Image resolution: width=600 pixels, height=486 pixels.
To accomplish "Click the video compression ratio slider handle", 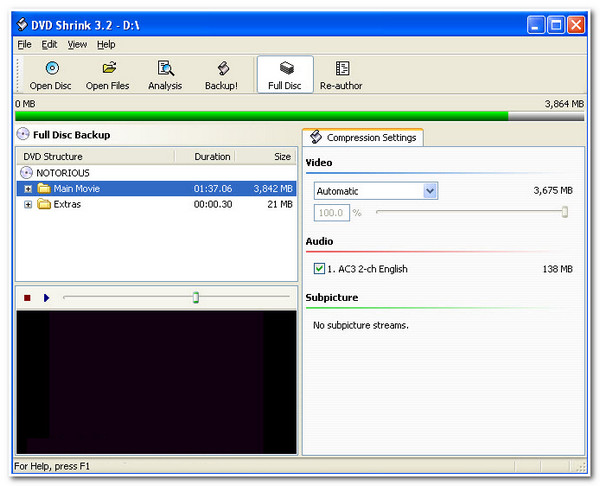I will [565, 212].
